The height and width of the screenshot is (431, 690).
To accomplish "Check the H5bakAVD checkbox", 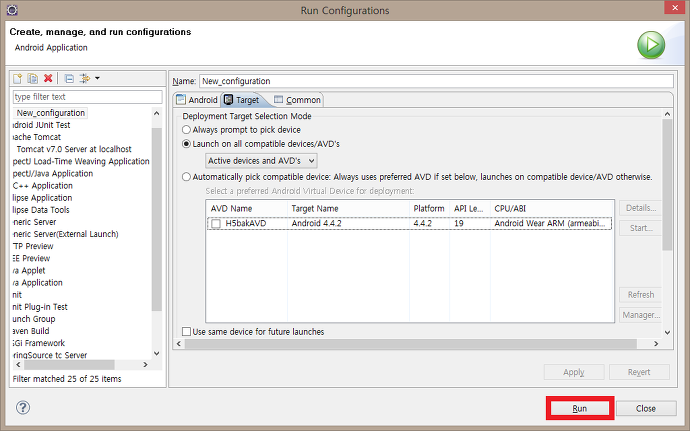I will [216, 224].
